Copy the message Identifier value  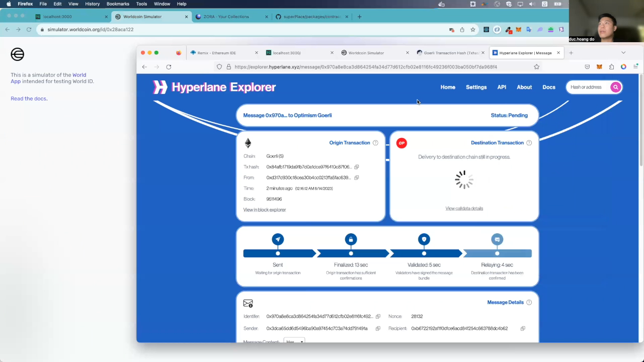[x=378, y=316]
